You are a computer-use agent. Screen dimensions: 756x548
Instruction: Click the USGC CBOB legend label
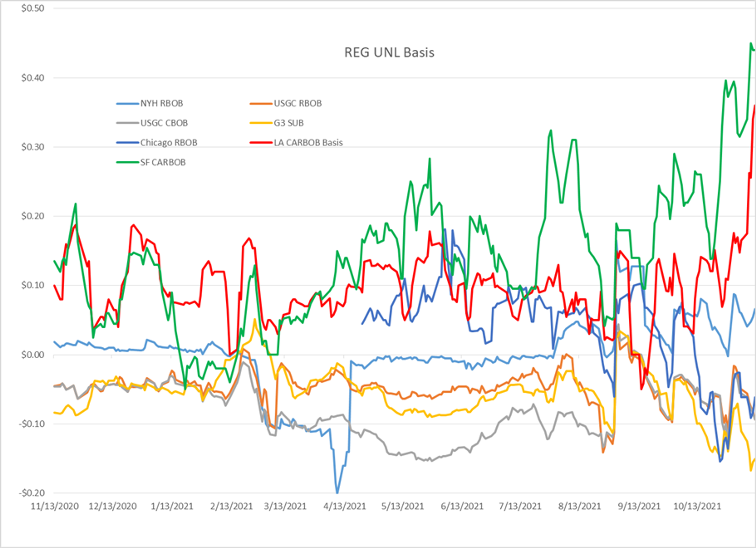tap(164, 123)
